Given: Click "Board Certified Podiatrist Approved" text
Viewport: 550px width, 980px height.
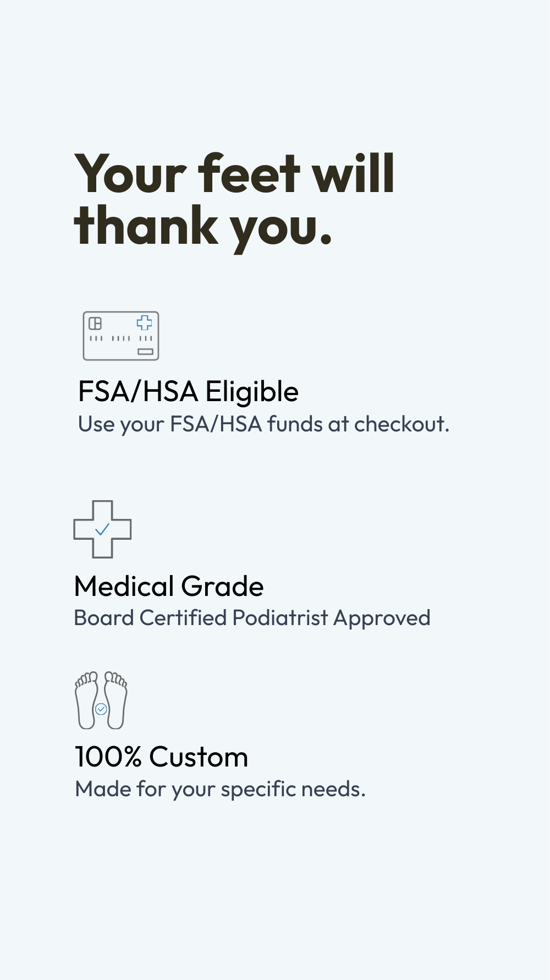Looking at the screenshot, I should [x=252, y=618].
